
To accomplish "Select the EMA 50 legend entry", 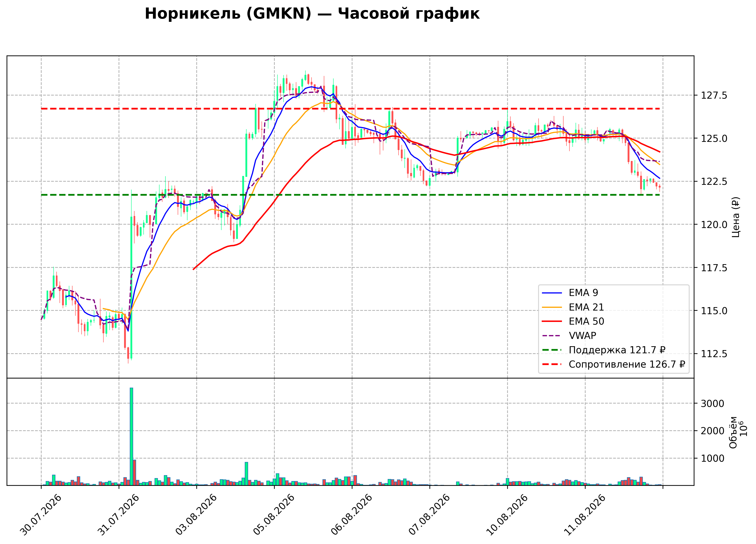I will 573,321.
